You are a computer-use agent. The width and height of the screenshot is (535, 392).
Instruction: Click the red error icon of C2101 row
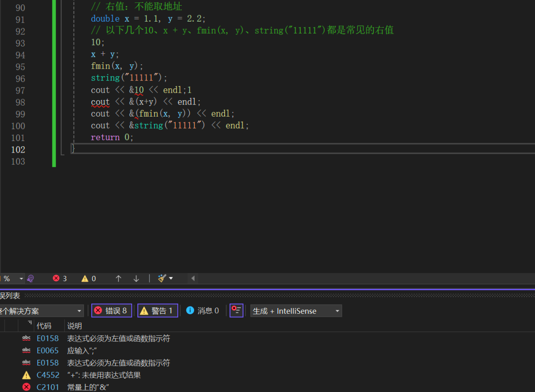26,387
